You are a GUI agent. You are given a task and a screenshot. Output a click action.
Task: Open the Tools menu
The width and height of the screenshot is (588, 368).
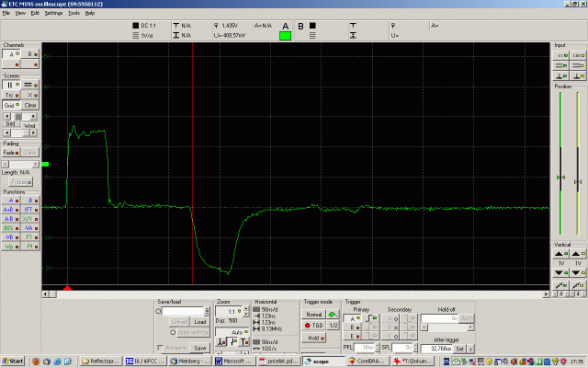coord(73,13)
